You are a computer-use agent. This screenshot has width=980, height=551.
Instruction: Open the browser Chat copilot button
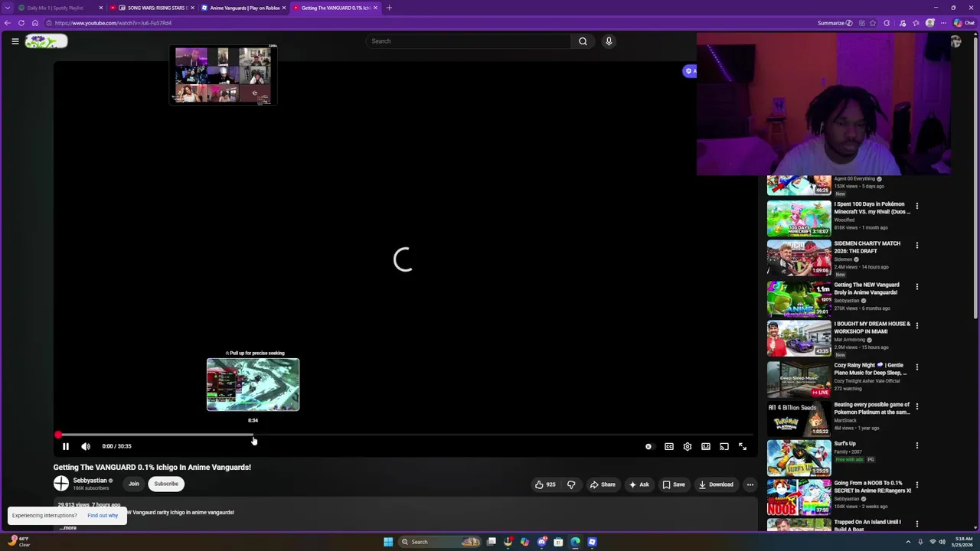click(x=963, y=23)
